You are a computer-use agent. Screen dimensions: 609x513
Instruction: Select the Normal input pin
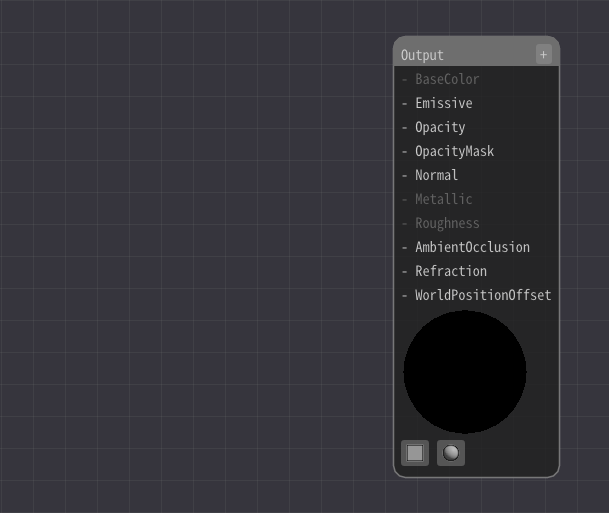tap(405, 175)
